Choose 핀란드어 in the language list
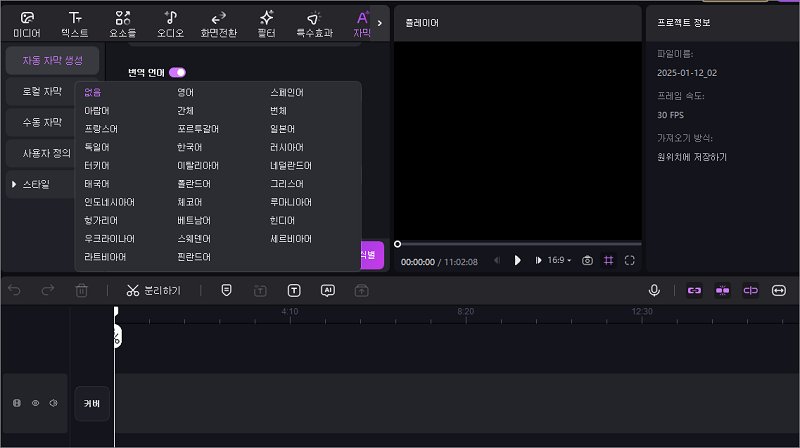Image resolution: width=800 pixels, height=448 pixels. tap(193, 257)
